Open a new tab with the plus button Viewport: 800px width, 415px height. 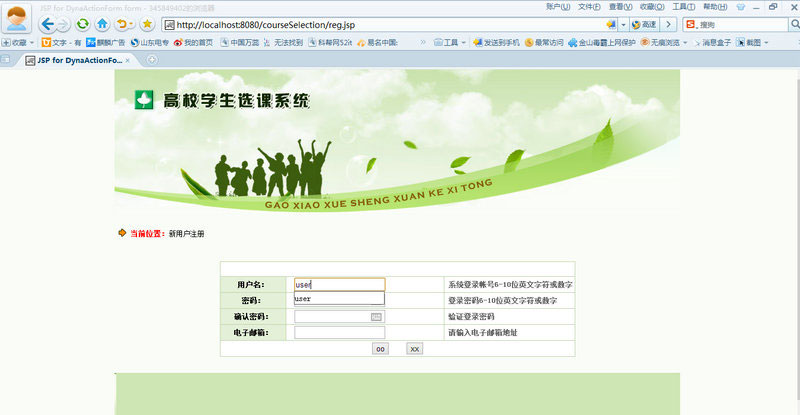coord(152,60)
